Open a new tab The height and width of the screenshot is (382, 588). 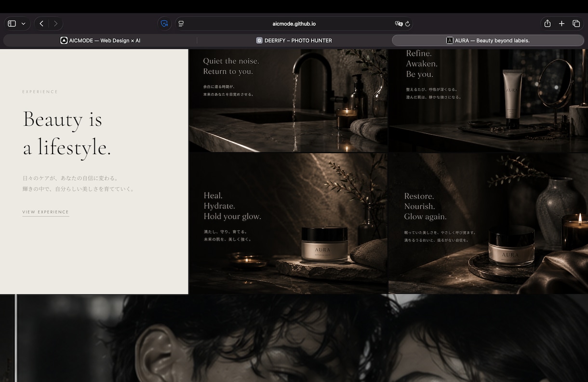click(561, 24)
